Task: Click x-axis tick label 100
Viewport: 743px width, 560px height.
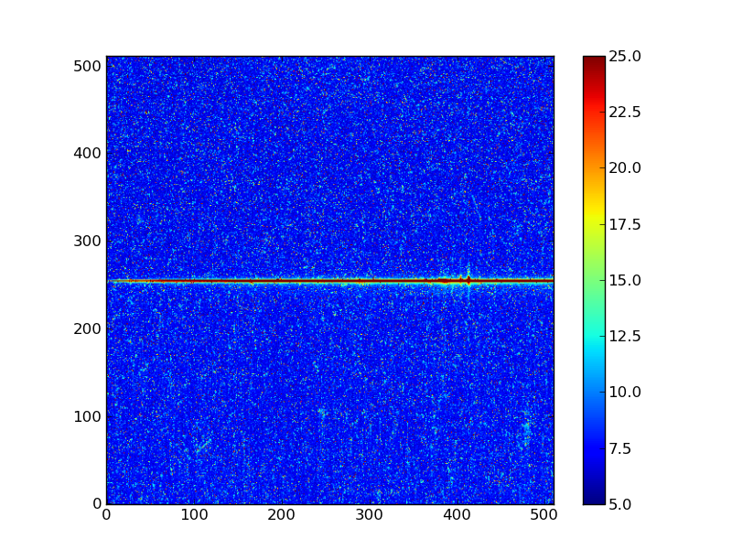Action: (194, 515)
